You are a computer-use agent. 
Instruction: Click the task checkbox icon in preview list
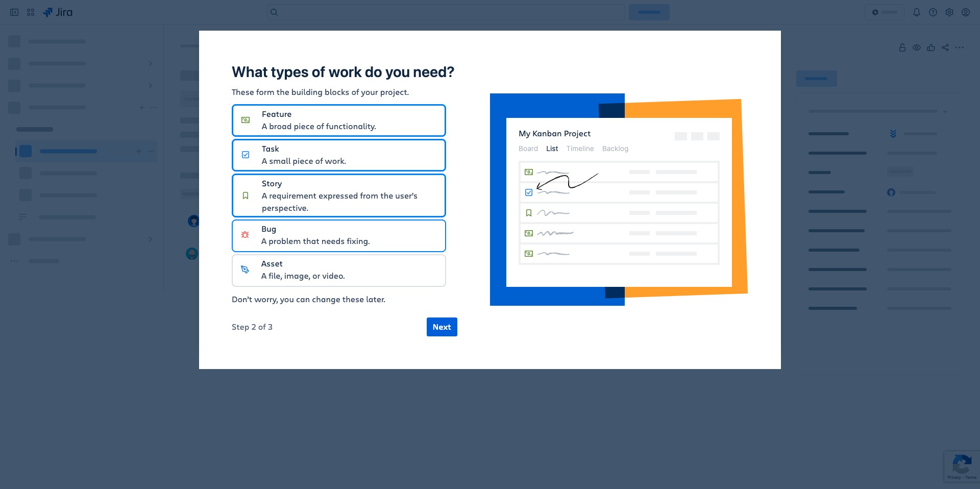pyautogui.click(x=529, y=192)
